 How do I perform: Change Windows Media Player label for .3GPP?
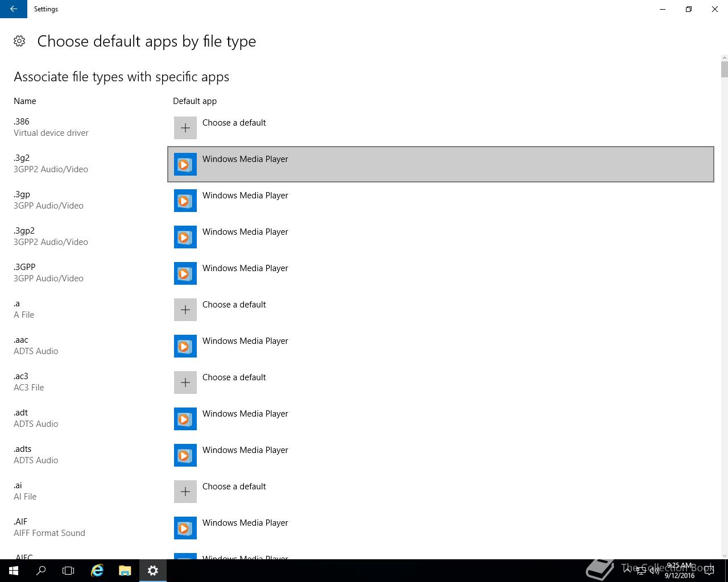coord(245,268)
